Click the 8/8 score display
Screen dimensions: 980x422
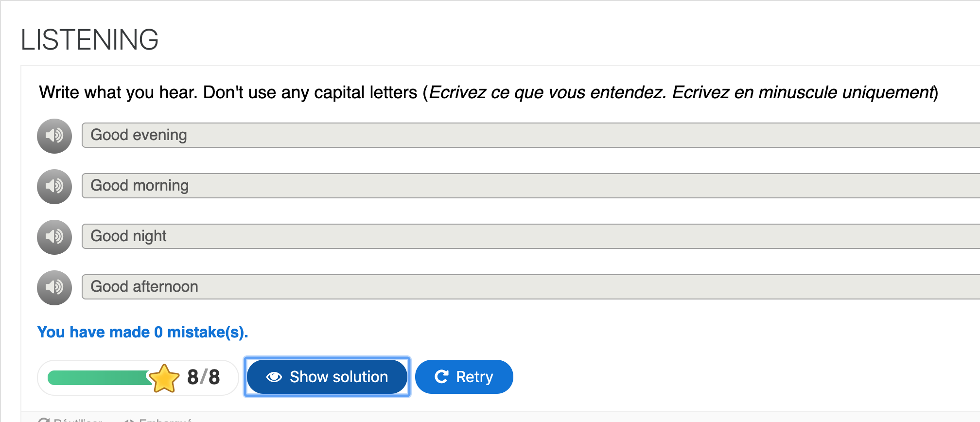click(203, 377)
